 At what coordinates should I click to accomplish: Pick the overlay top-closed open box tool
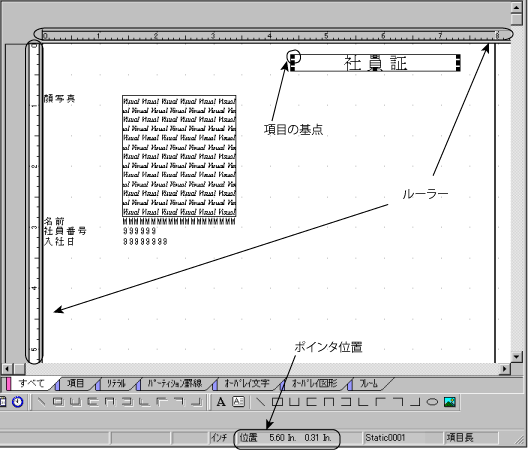[329, 402]
